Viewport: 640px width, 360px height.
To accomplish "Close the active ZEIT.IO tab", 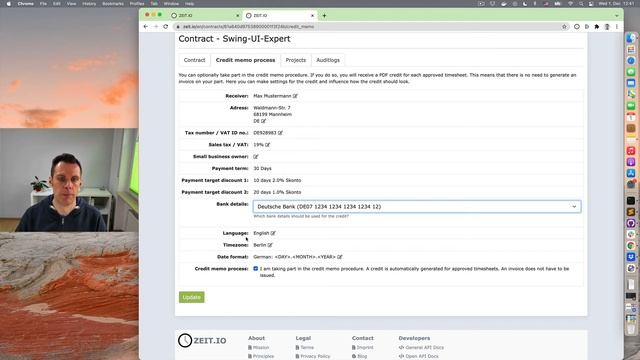I will pyautogui.click(x=312, y=16).
